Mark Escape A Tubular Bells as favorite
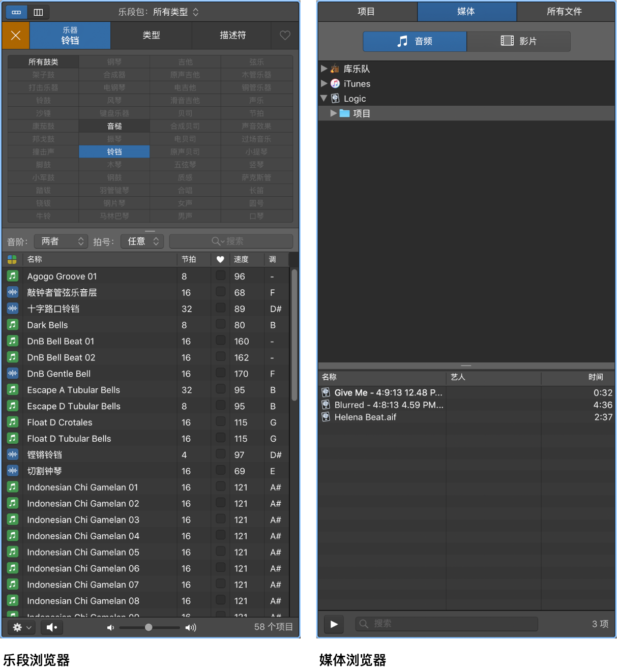617x672 pixels. [220, 389]
